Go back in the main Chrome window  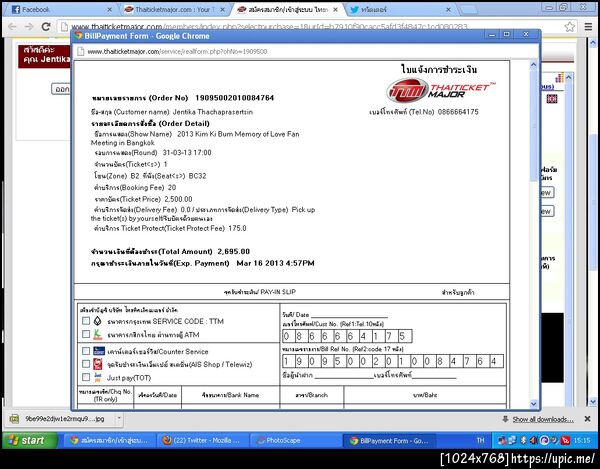coord(12,26)
